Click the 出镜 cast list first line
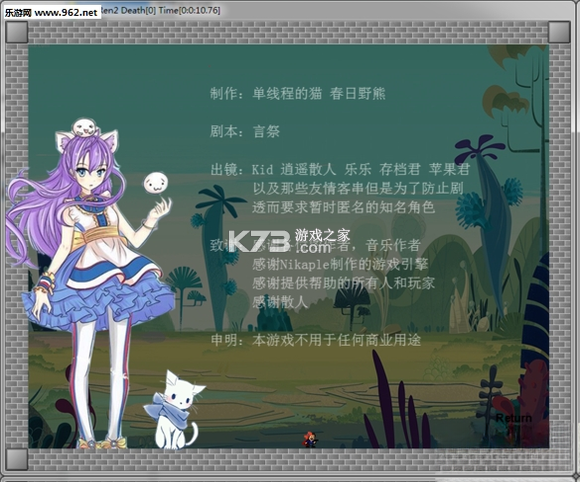This screenshot has height=482, width=580. [340, 169]
